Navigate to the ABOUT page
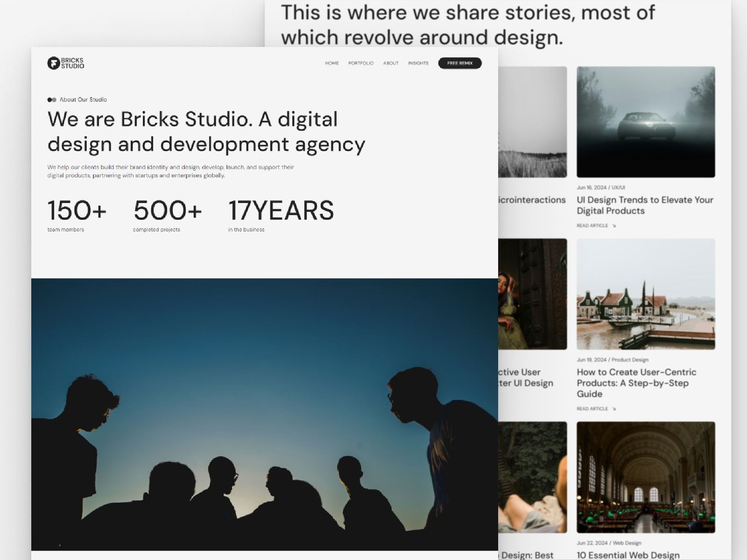Image resolution: width=747 pixels, height=560 pixels. (x=391, y=63)
